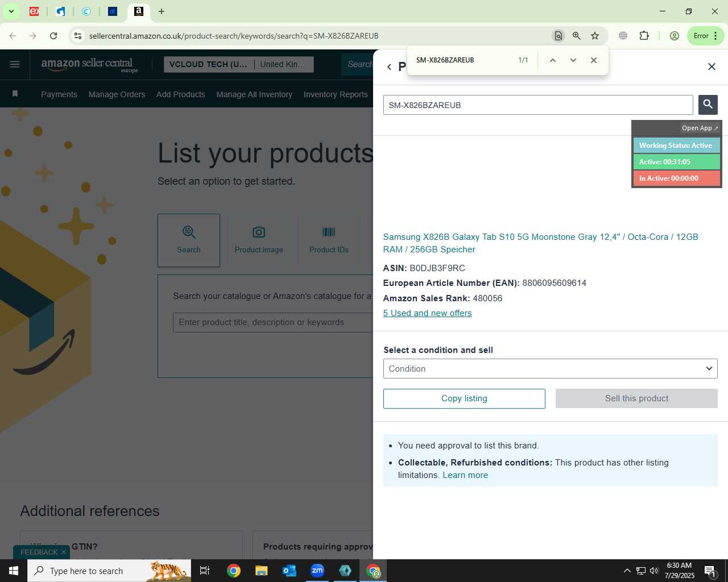Open the Windows Start menu
This screenshot has width=728, height=582.
point(14,571)
